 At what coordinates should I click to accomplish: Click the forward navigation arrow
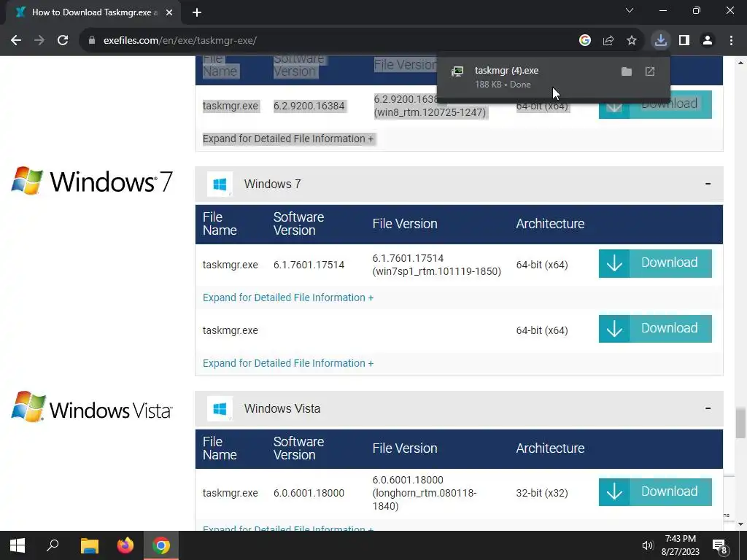click(x=39, y=41)
